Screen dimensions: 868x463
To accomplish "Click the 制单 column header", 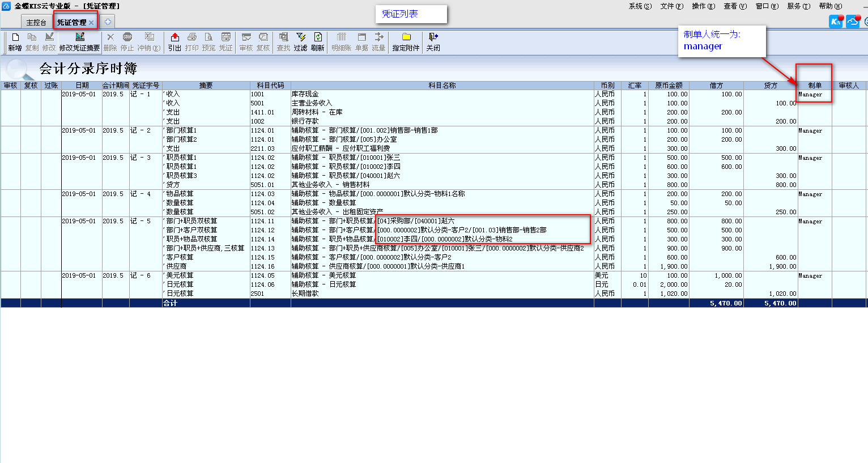I will coord(815,86).
